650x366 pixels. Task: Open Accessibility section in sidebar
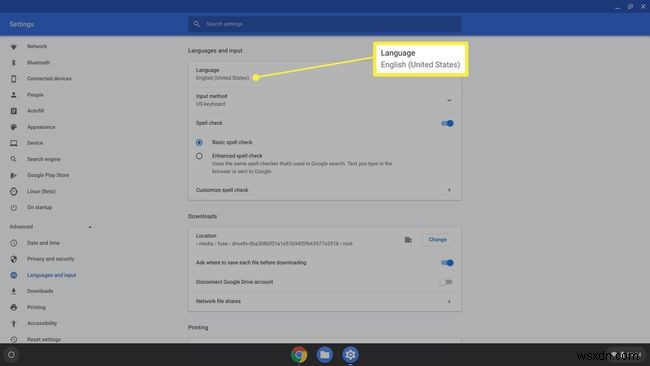(42, 323)
